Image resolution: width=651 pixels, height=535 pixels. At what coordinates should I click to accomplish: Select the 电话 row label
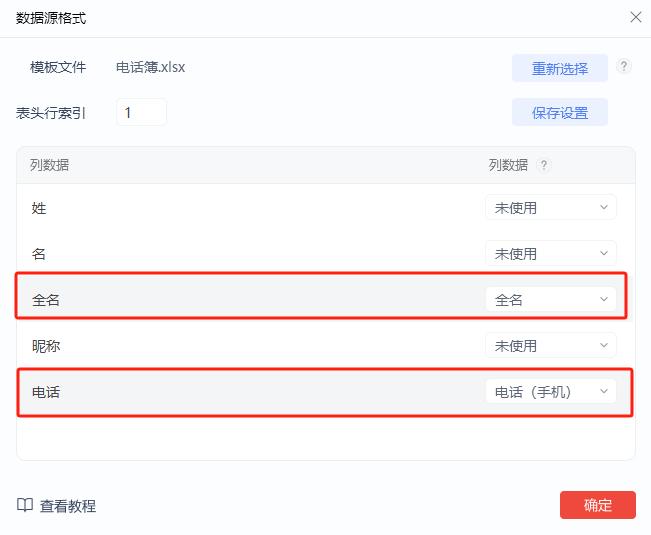pyautogui.click(x=46, y=392)
